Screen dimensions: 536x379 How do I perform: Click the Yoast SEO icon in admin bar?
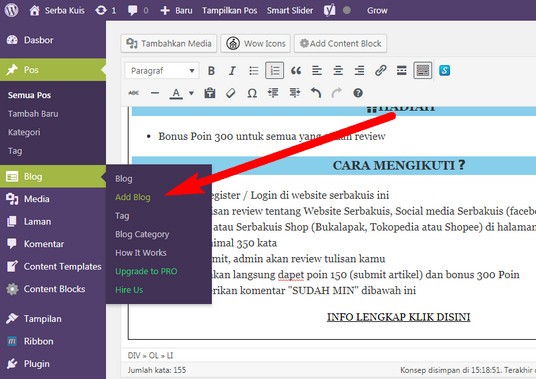click(330, 11)
